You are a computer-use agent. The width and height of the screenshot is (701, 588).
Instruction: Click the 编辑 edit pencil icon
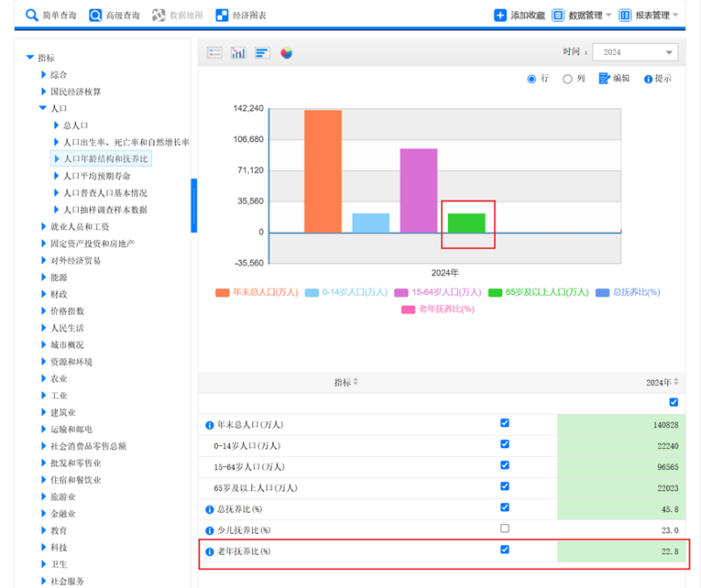(605, 79)
